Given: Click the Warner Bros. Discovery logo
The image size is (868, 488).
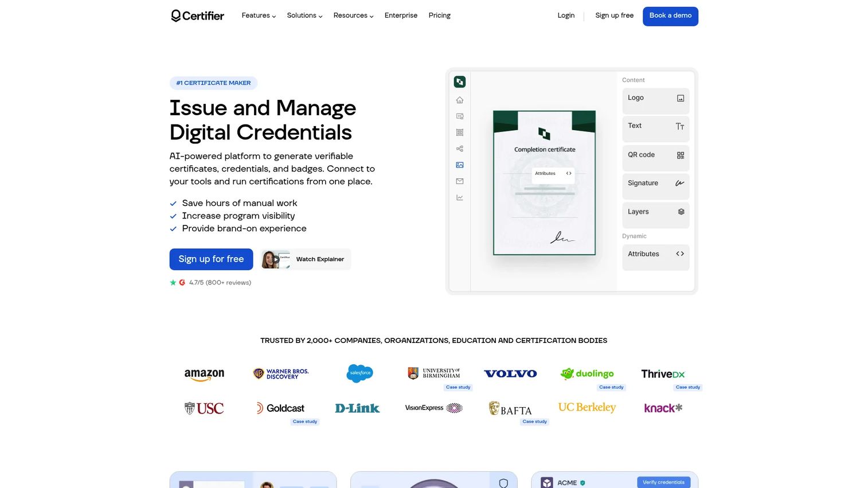Looking at the screenshot, I should pos(281,374).
